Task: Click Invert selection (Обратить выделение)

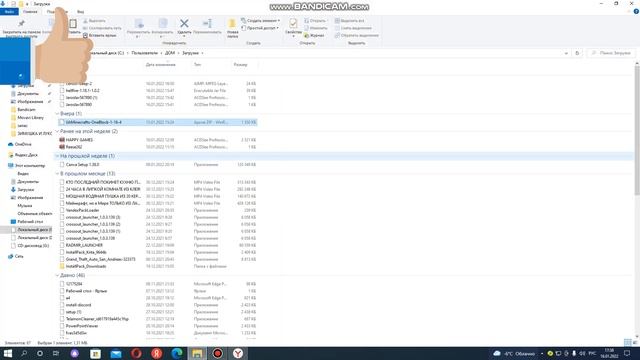Action: tap(357, 36)
